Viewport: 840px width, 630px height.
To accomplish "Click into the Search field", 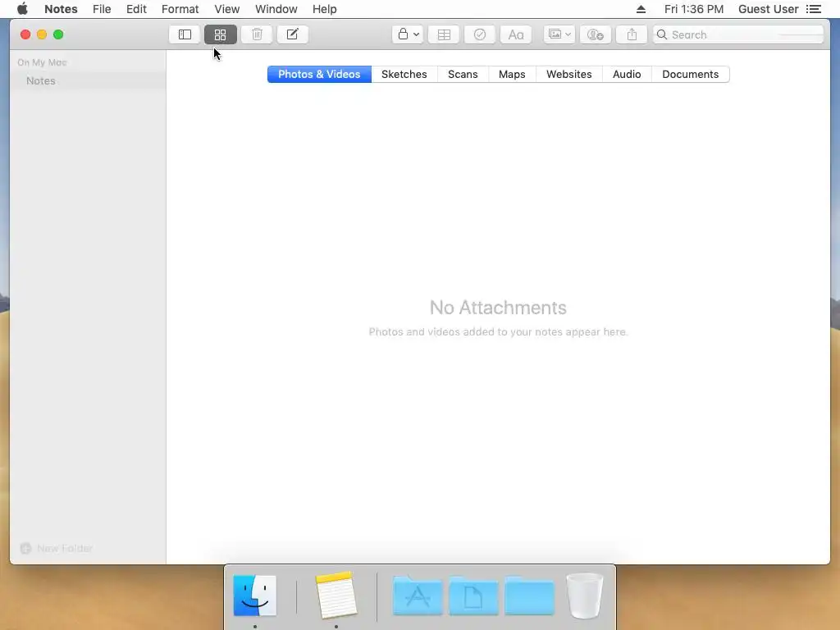I will [737, 34].
